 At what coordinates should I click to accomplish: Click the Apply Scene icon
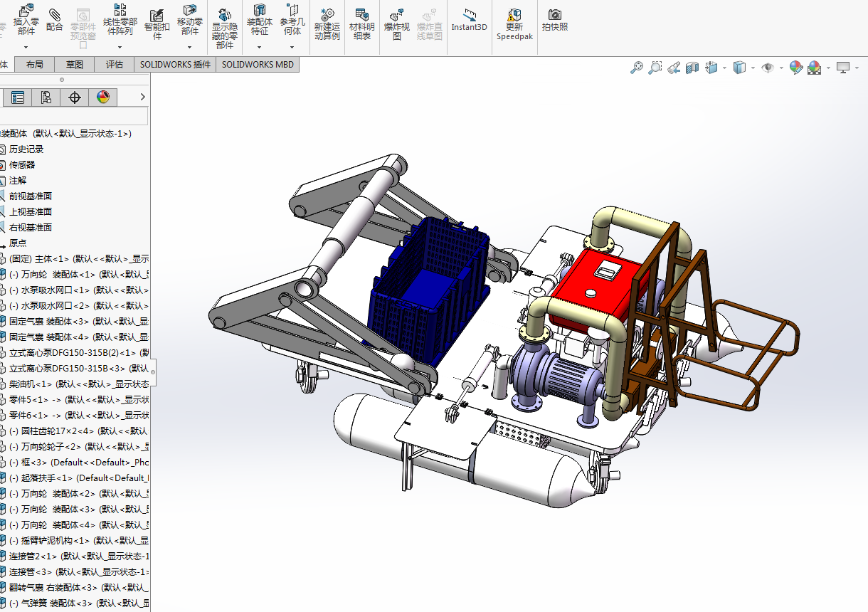pyautogui.click(x=815, y=68)
